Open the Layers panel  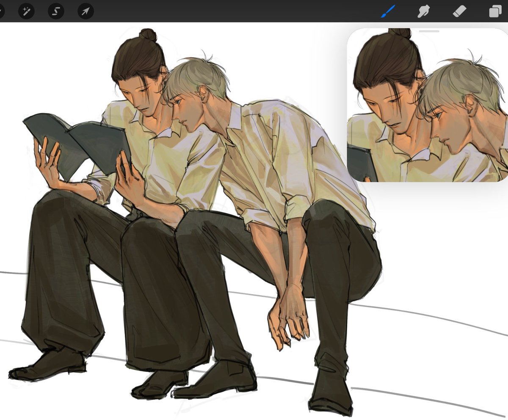[x=495, y=11]
